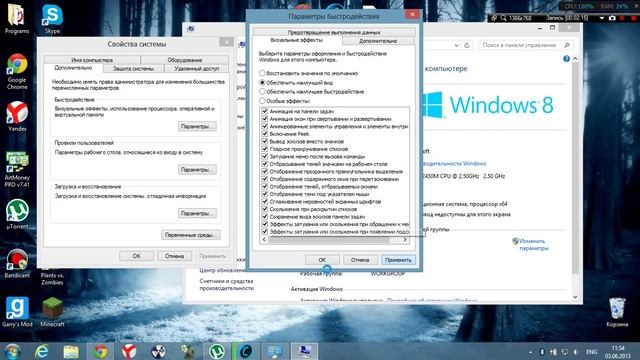Open the radiation-symbol app in taskbar
The width and height of the screenshot is (640, 360).
tap(158, 351)
